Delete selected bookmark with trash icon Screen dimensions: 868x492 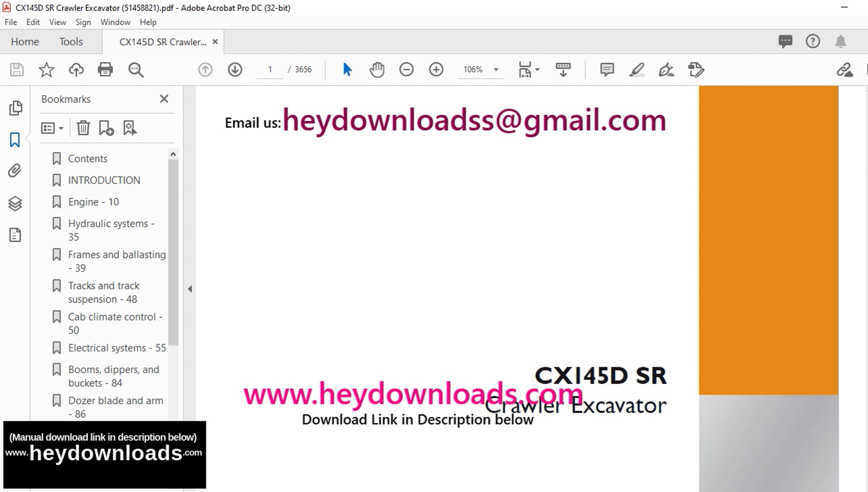tap(83, 128)
